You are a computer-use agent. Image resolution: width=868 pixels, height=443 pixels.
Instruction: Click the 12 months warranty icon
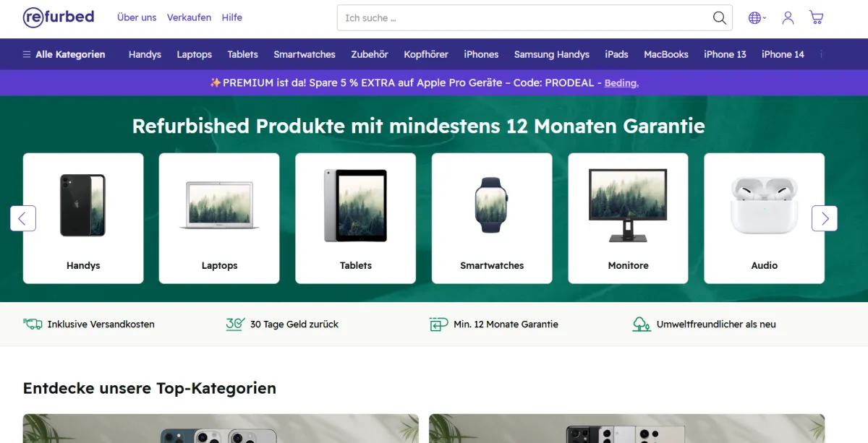[438, 324]
